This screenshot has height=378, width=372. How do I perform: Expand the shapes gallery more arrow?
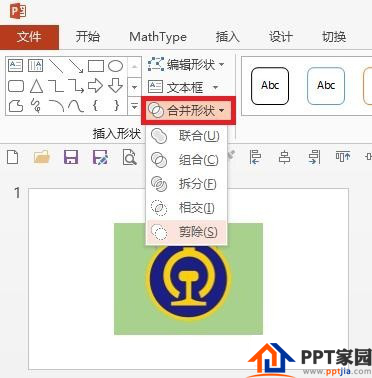point(134,107)
